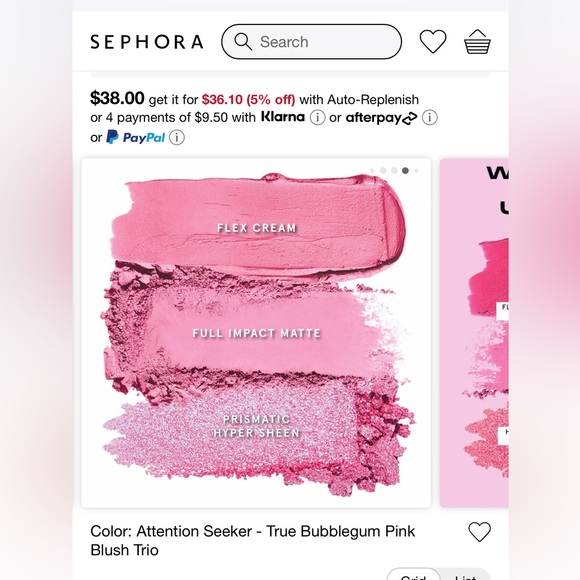The width and height of the screenshot is (580, 580).
Task: Go to Sephora home via logo
Action: [147, 42]
